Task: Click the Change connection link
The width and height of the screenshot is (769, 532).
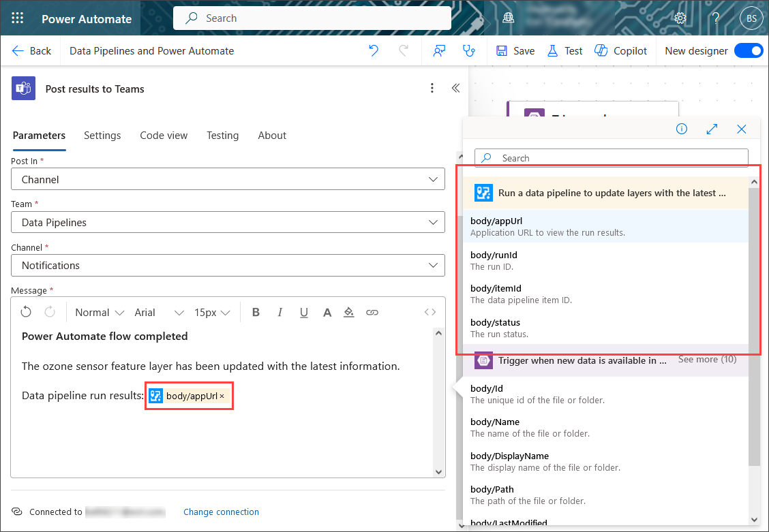Action: (x=221, y=512)
